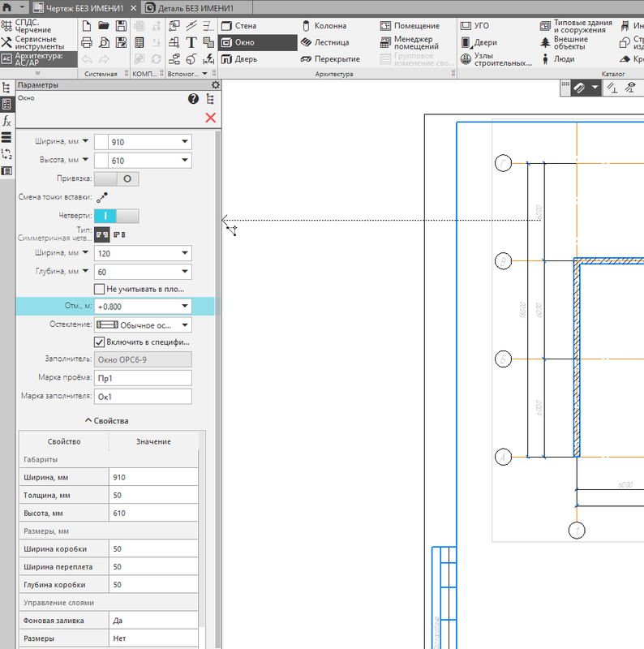Select the Floor slab (Перекрытие) tool
Viewport: 644px width, 649px height.
[331, 59]
